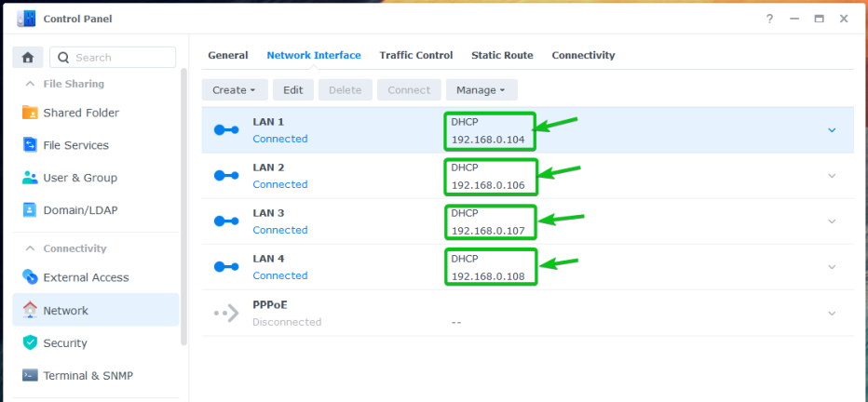Expand LAN 3 details chevron
Viewport: 868px width, 402px height.
(x=832, y=221)
